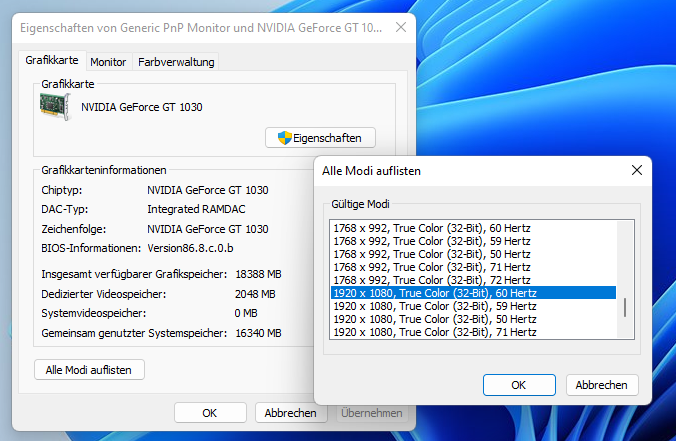Viewport: 676px width, 441px height.
Task: Confirm with OK in Alle Modi auflisten dialog
Action: click(x=519, y=385)
